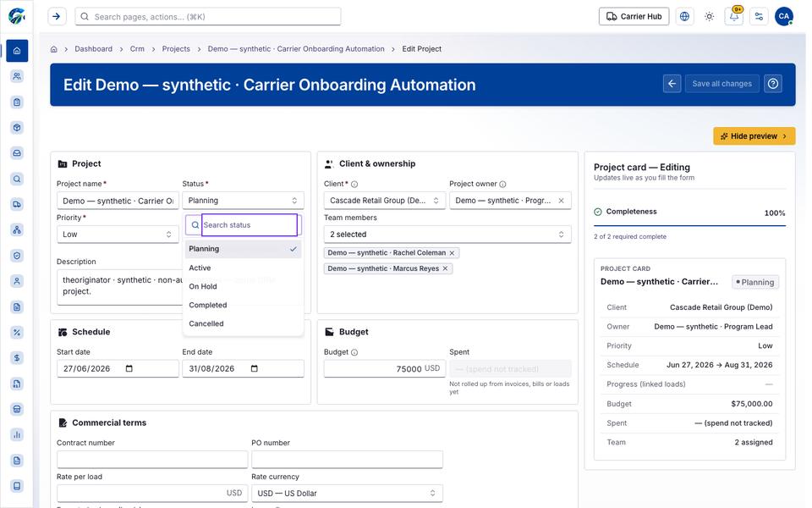Click the help question mark icon
The width and height of the screenshot is (812, 508).
click(x=773, y=84)
